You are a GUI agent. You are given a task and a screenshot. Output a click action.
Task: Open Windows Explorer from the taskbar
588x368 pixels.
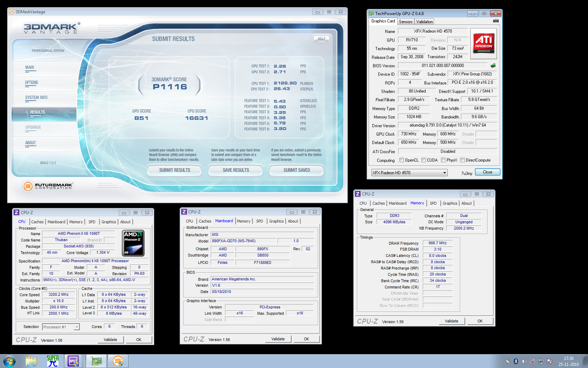31,361
